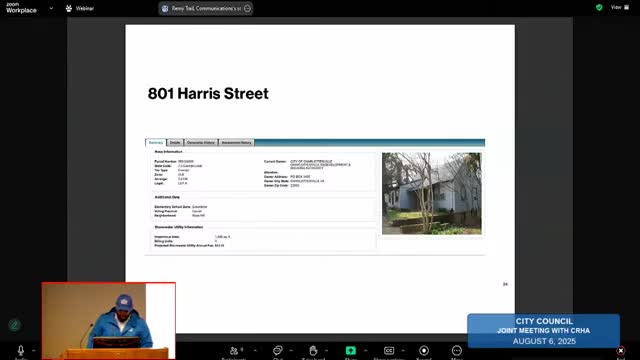Viewport: 640px width, 360px height.
Task: Click the circle icon on share pill
Action: click(247, 8)
